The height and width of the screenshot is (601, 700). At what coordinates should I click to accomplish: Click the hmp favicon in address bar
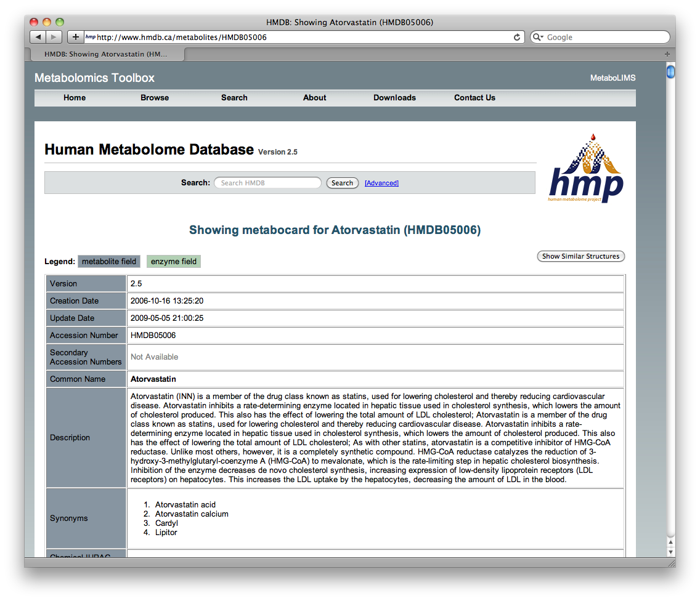coord(90,37)
